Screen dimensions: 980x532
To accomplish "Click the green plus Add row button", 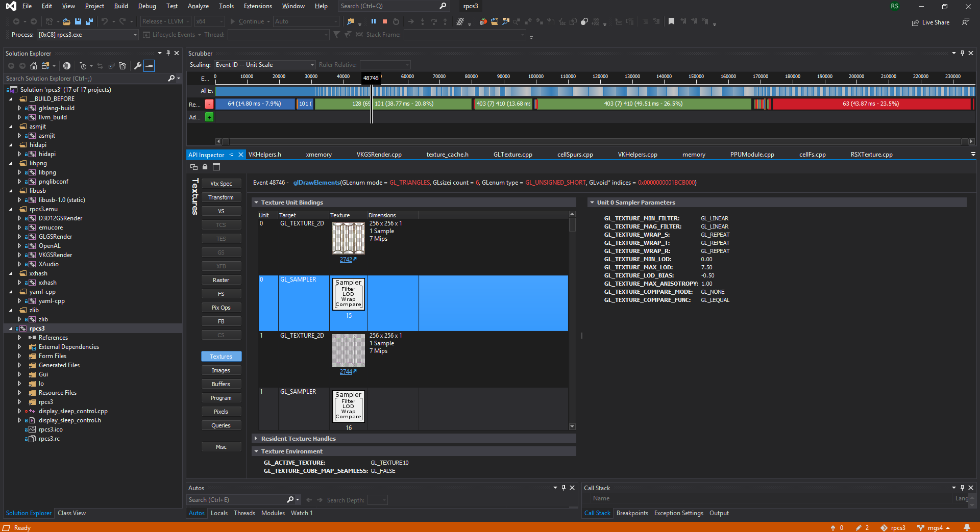I will click(209, 117).
